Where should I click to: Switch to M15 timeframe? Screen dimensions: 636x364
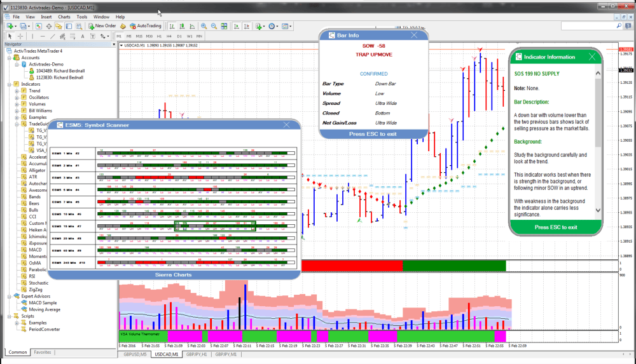point(139,36)
